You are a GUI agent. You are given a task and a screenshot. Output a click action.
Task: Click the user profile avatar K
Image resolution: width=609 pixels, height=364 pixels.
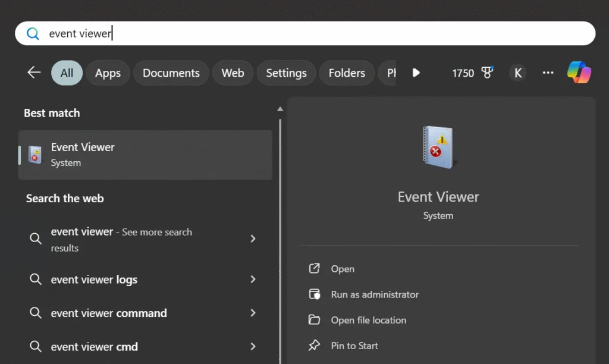click(x=517, y=72)
